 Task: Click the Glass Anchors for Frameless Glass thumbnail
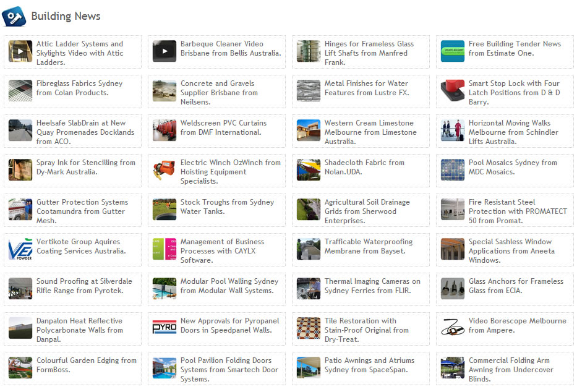tap(453, 288)
